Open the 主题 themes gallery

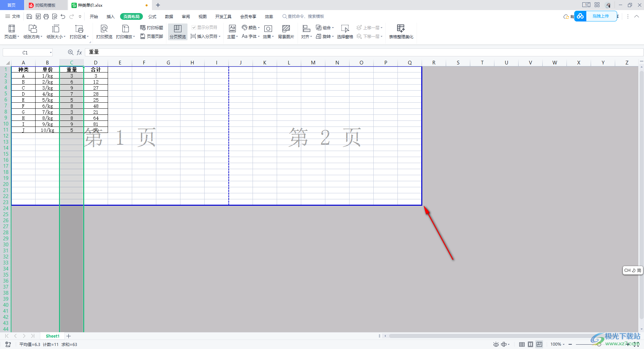[x=232, y=32]
